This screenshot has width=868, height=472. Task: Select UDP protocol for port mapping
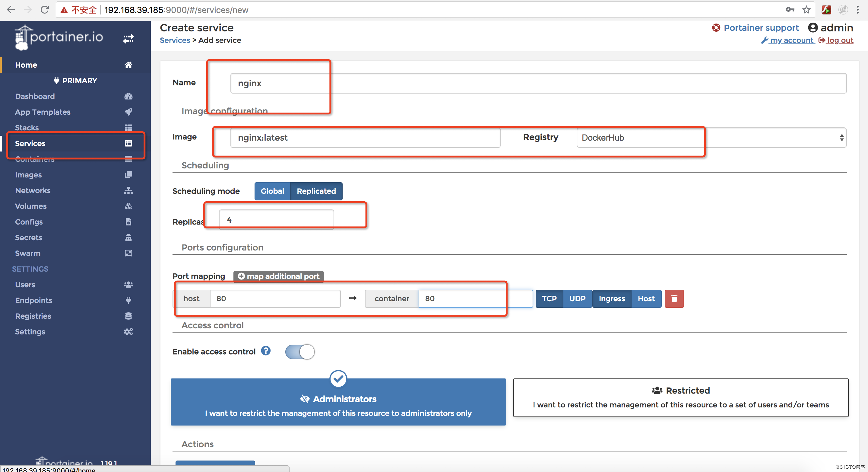pyautogui.click(x=577, y=298)
